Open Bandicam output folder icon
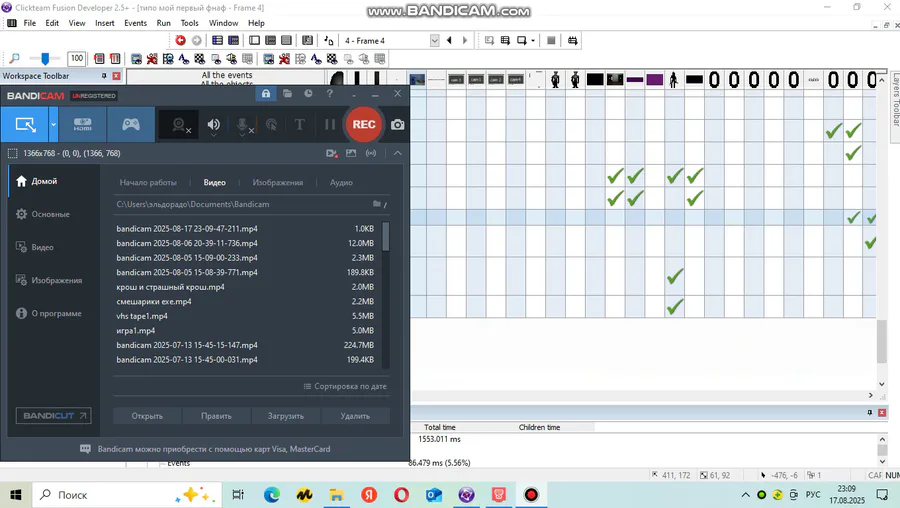 click(288, 94)
